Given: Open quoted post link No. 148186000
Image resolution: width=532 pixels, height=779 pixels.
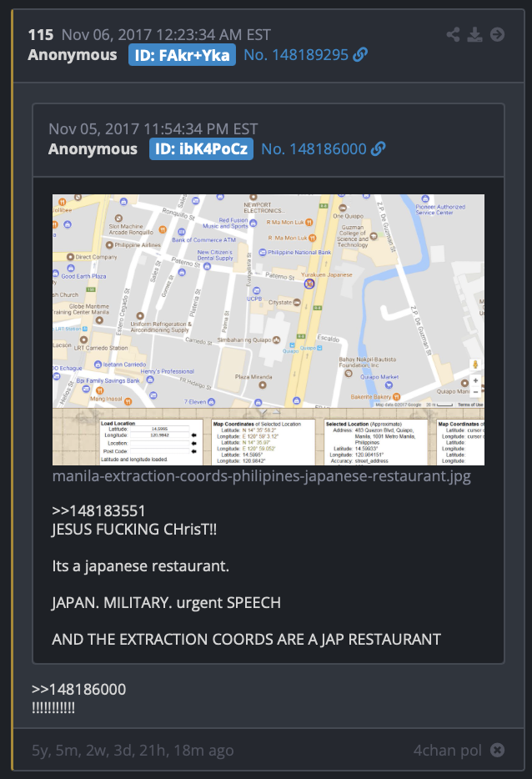Looking at the screenshot, I should pos(314,148).
